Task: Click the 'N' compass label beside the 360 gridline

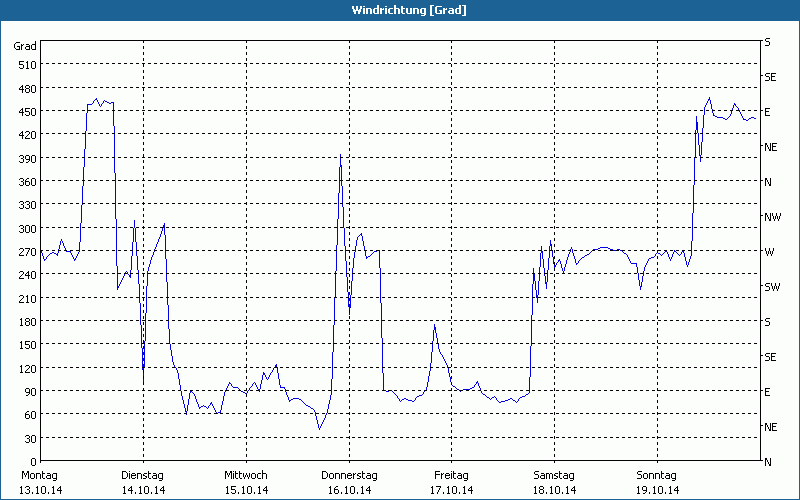Action: pyautogui.click(x=768, y=182)
